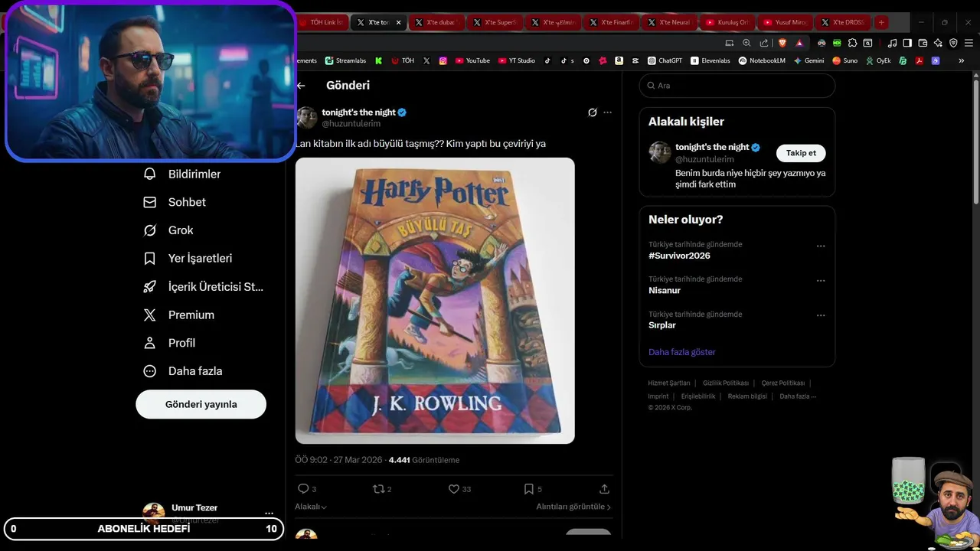Go to Profil page
980x551 pixels.
[169, 343]
